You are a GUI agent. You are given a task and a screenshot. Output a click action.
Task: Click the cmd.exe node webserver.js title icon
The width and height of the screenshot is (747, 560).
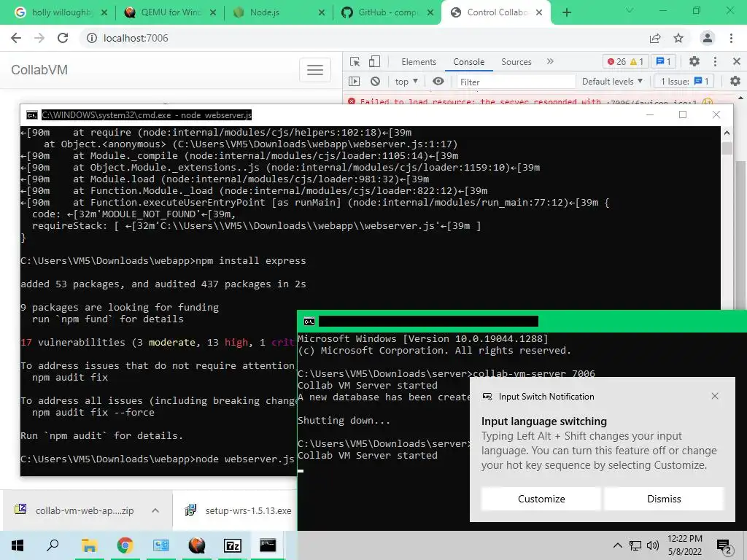click(32, 114)
